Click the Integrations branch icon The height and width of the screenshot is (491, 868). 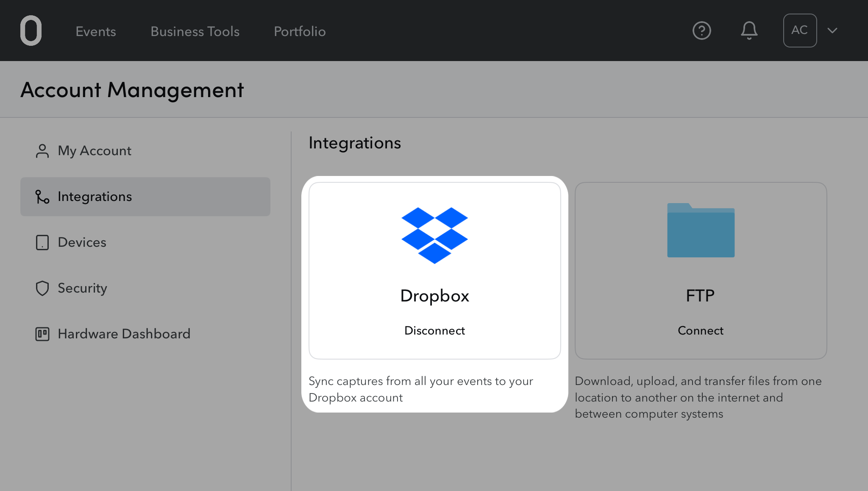pyautogui.click(x=42, y=197)
